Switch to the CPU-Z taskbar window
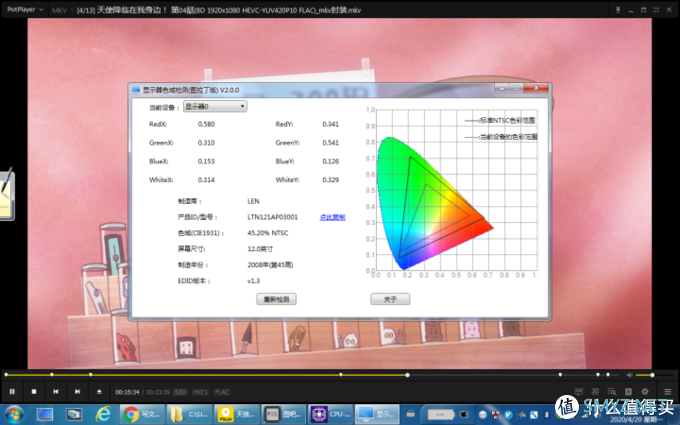The height and width of the screenshot is (425, 680). coord(330,414)
